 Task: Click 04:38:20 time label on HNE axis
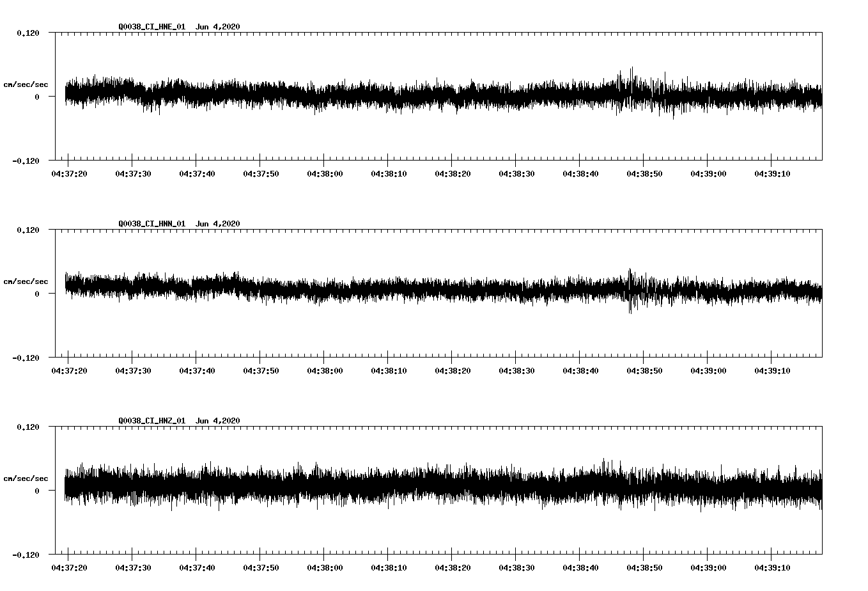pyautogui.click(x=453, y=173)
